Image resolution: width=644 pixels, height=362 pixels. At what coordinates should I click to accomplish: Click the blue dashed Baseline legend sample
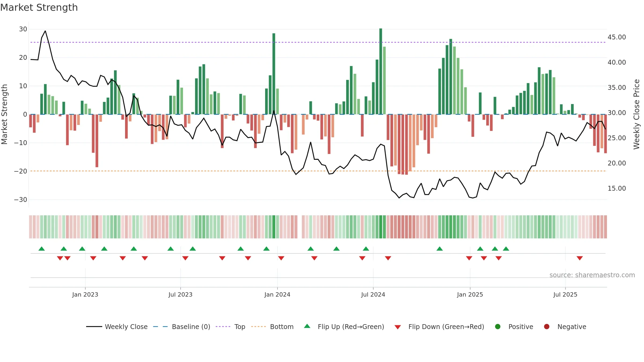(160, 327)
